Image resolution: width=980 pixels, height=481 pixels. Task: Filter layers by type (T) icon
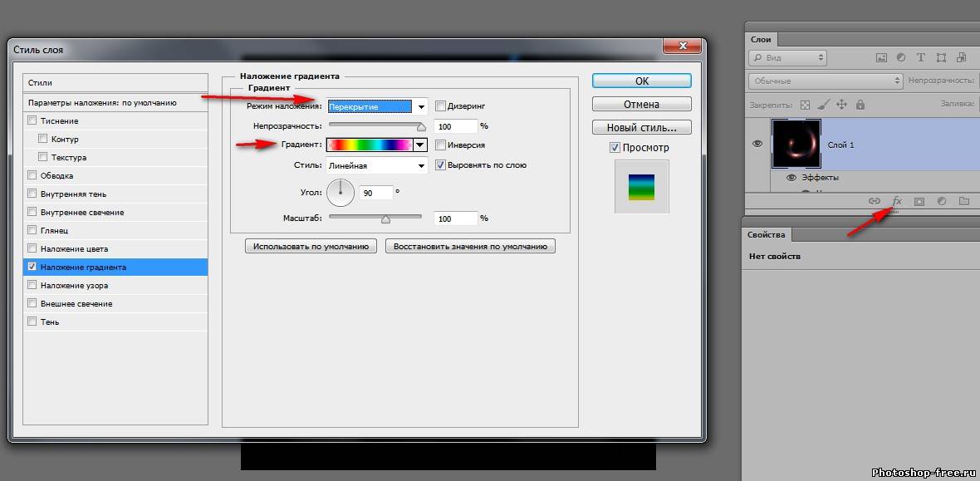tap(920, 58)
